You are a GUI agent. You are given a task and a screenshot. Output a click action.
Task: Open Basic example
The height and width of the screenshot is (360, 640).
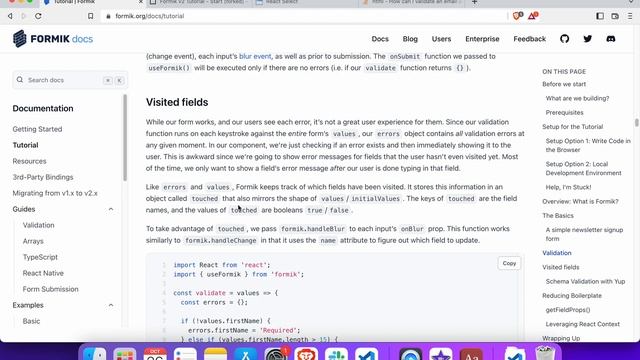click(x=31, y=321)
